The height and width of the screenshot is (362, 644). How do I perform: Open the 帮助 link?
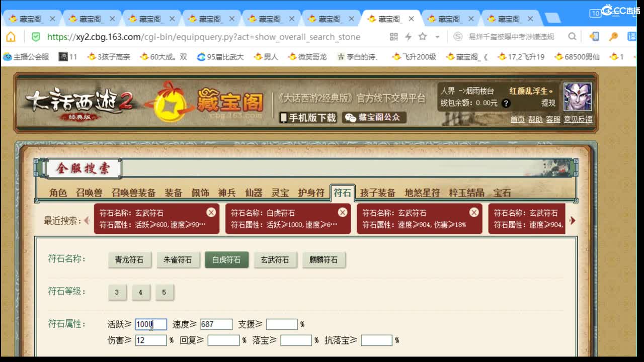(535, 120)
